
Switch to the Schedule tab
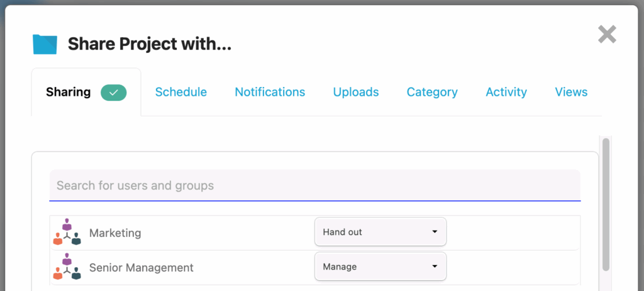pos(181,92)
